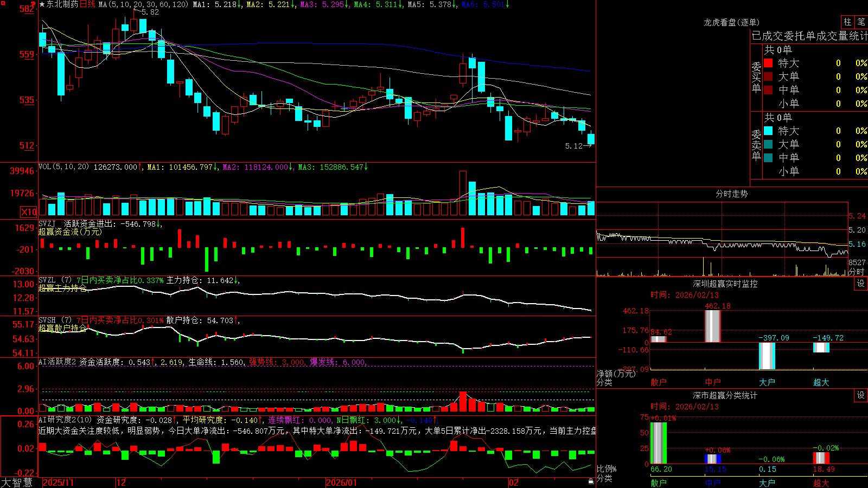Click the 委买单 特大 bright red swatch

(768, 63)
